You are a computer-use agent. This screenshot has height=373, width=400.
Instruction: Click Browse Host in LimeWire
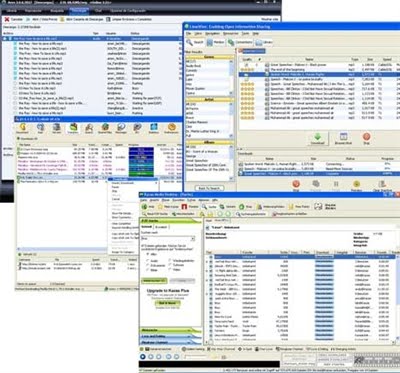(343, 138)
